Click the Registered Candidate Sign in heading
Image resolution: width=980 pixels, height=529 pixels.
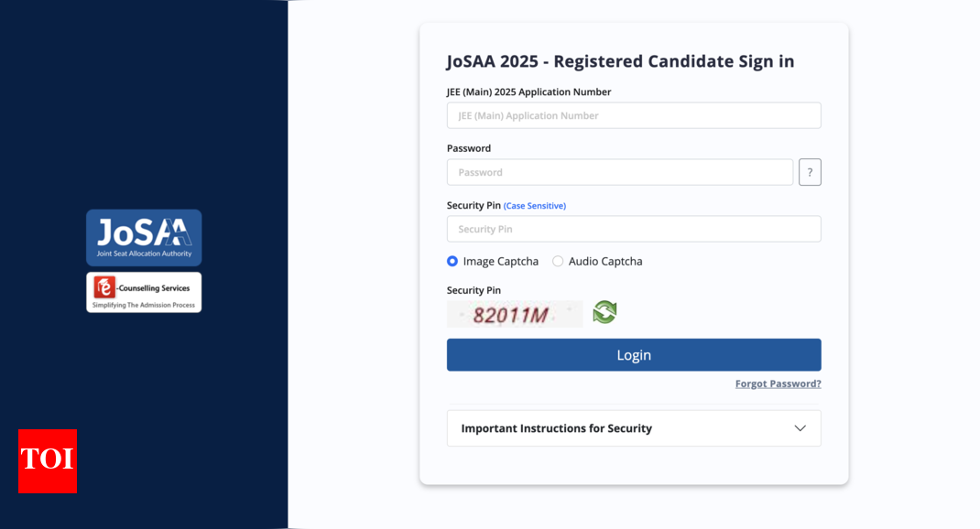click(x=620, y=61)
